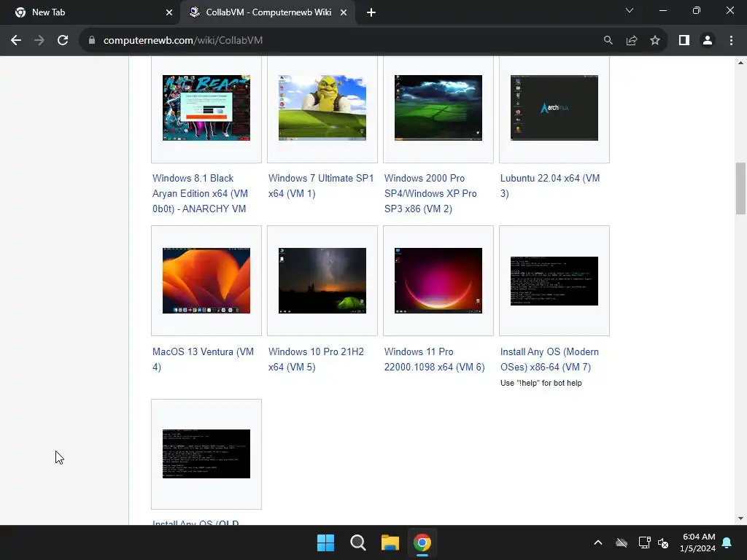The height and width of the screenshot is (560, 747).
Task: Open the bottom-row terminal screenshot thumbnail
Action: coord(206,454)
